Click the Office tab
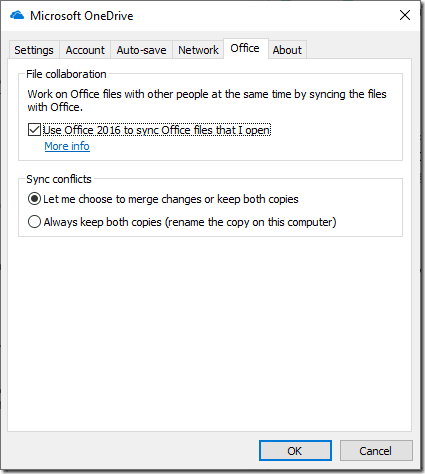The image size is (425, 474). (x=245, y=48)
